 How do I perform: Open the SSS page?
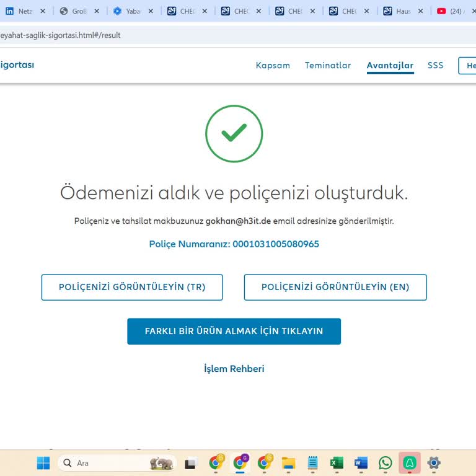pos(435,66)
